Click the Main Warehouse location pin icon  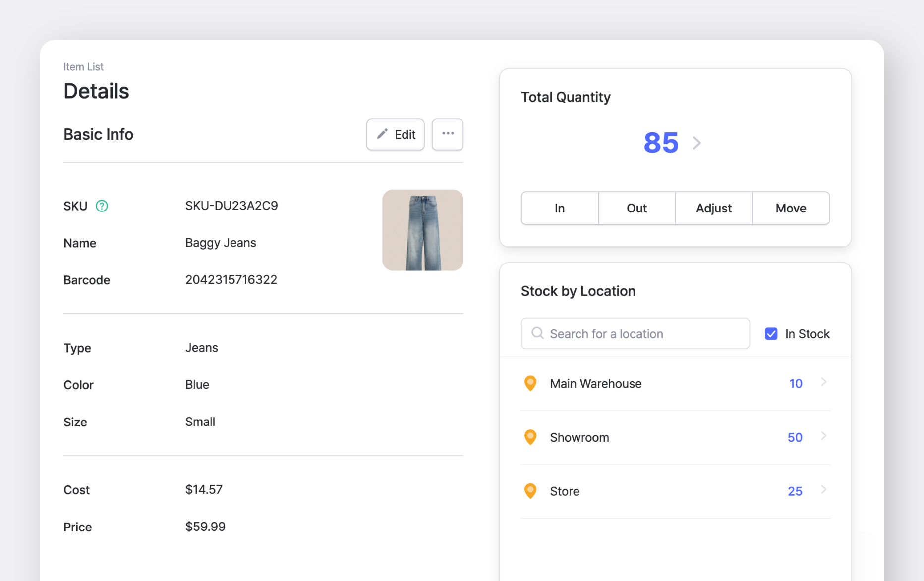[x=530, y=383]
